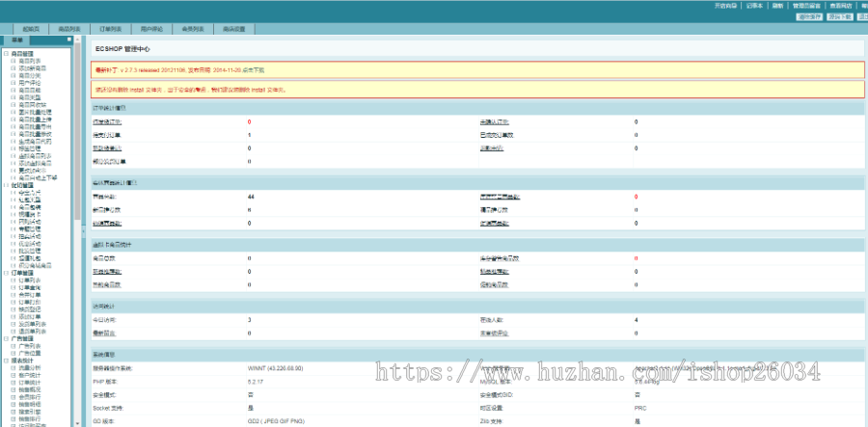Switch to the 会员列表 tab
The image size is (868, 427).
pos(193,29)
